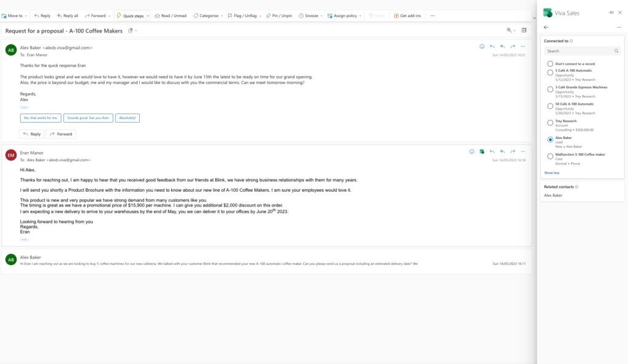The image size is (628, 364).
Task: Click the Categorise tag icon
Action: click(x=195, y=15)
